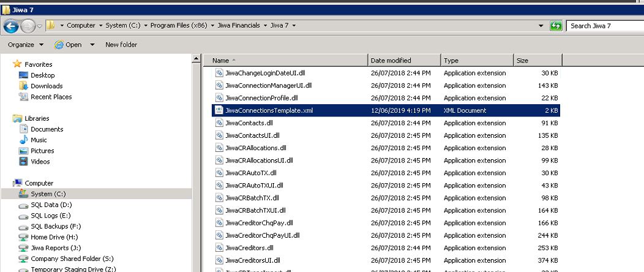Expand the dropdown arrow next to Open
Image resolution: width=644 pixels, height=272 pixels.
click(92, 45)
